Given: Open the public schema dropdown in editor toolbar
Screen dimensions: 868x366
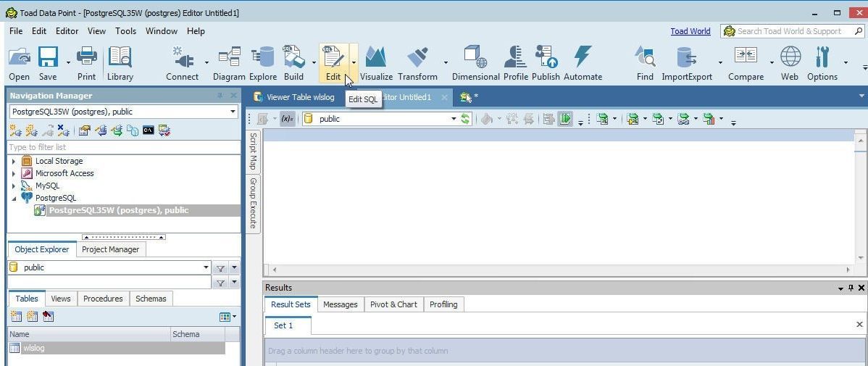Looking at the screenshot, I should [x=454, y=118].
